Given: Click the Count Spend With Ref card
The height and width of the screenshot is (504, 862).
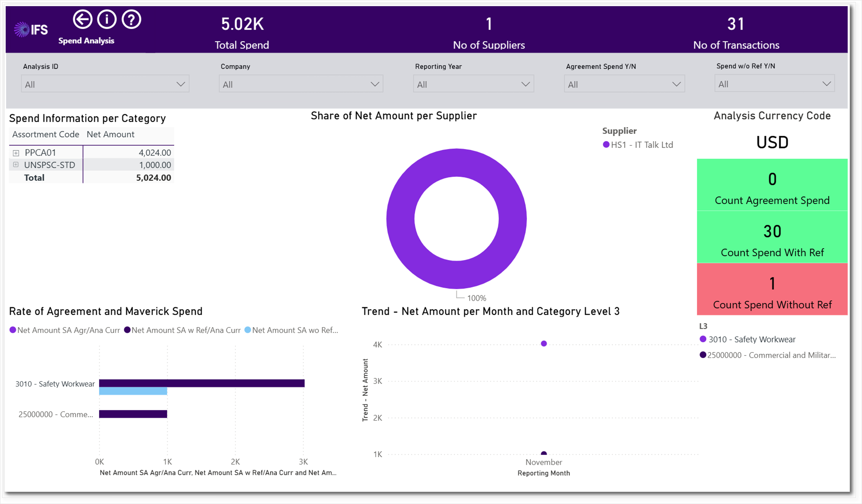Looking at the screenshot, I should (772, 237).
